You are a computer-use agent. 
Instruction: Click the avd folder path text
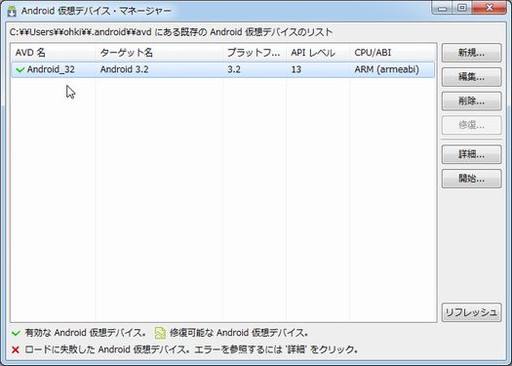point(80,32)
